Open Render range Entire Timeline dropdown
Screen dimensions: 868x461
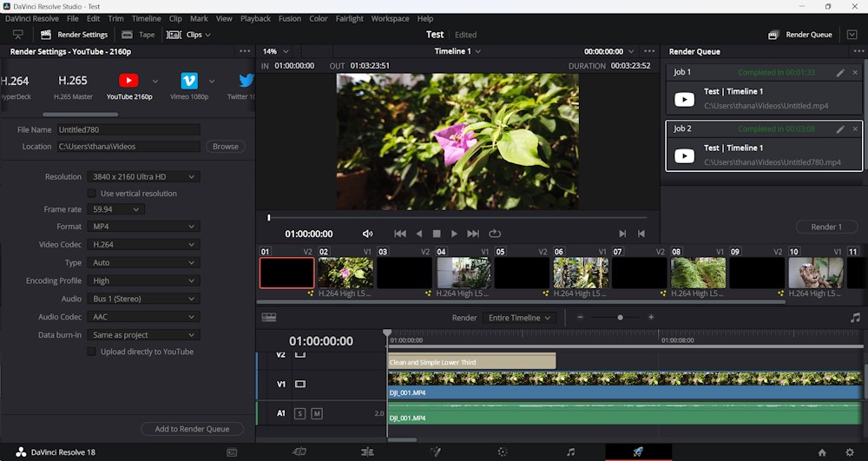point(519,318)
